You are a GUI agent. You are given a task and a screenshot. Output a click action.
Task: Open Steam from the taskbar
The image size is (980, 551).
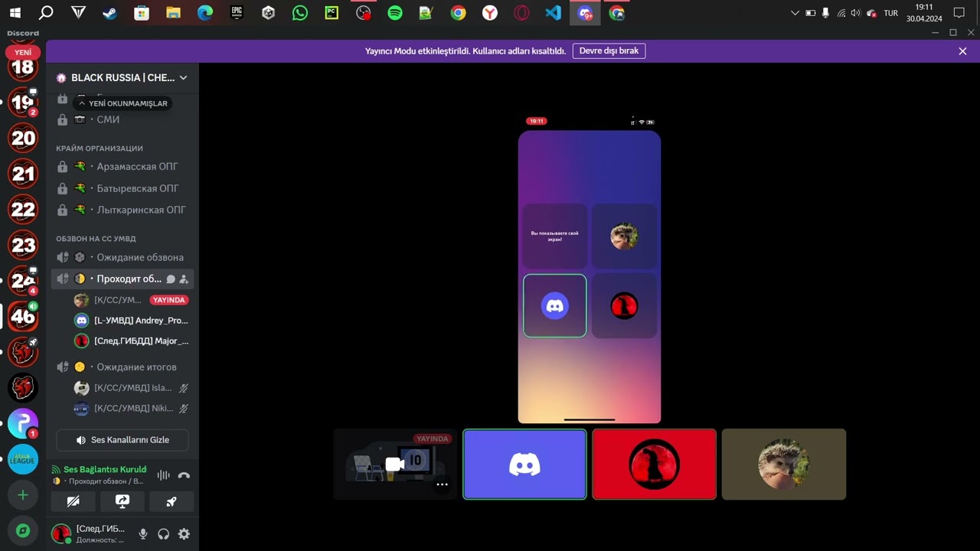(110, 12)
